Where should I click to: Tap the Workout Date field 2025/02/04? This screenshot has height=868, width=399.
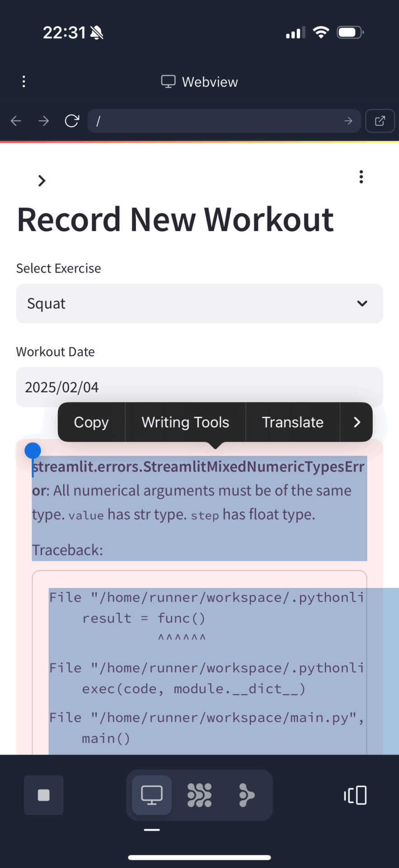(199, 387)
